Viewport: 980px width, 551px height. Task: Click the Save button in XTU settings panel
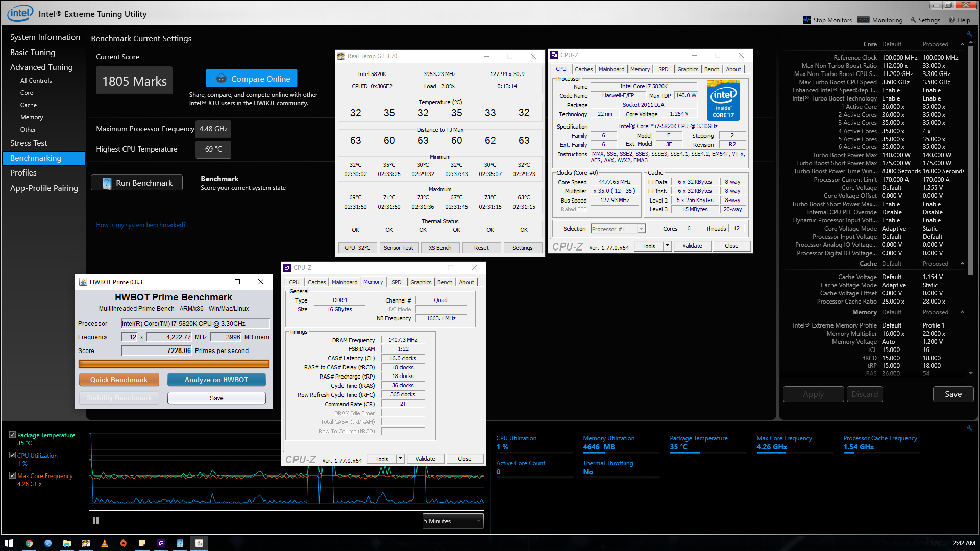[x=953, y=394]
